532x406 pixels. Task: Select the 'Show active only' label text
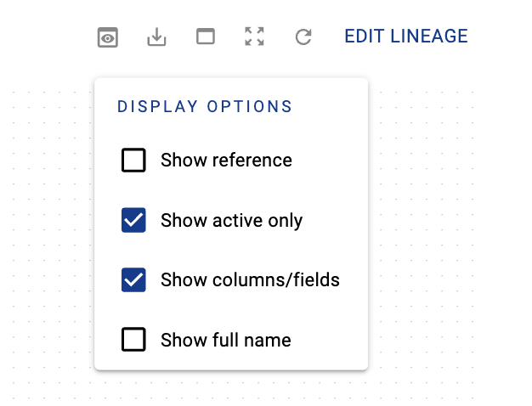(231, 221)
